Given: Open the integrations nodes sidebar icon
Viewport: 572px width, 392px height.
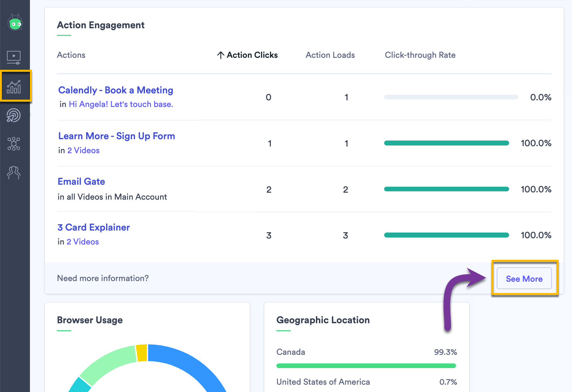Looking at the screenshot, I should (14, 144).
